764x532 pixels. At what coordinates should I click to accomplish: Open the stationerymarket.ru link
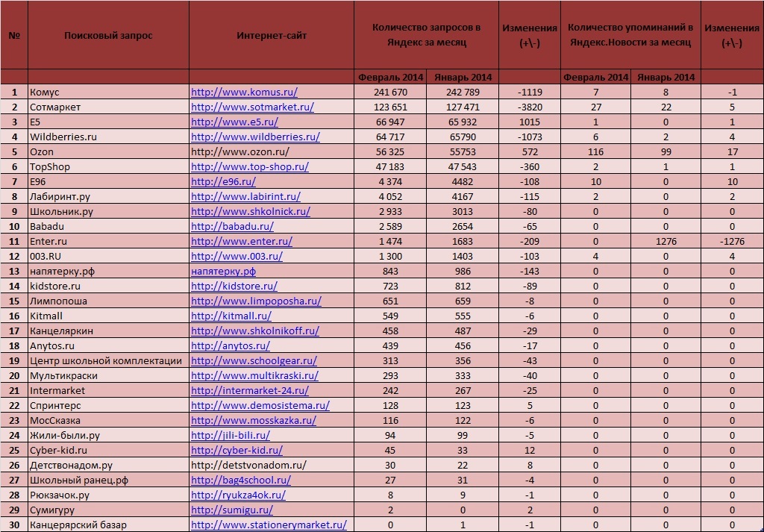(x=269, y=525)
